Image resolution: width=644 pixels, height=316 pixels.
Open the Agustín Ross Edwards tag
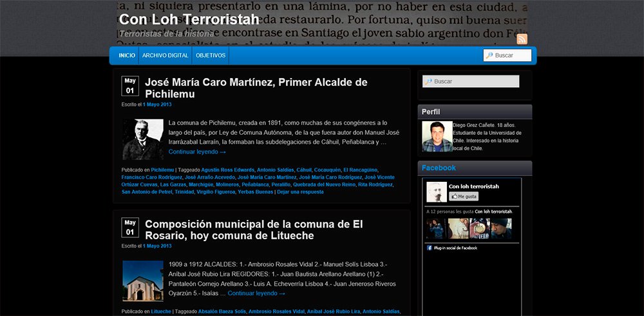click(x=228, y=170)
